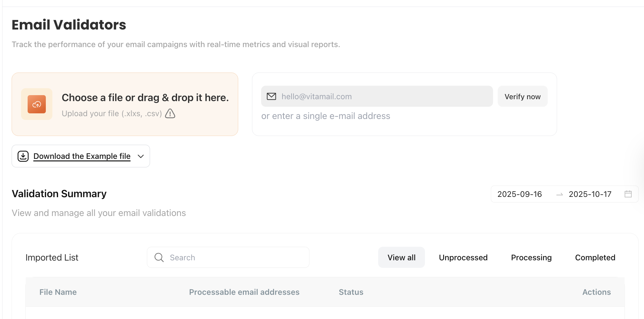Select the Processing filter
Screen dimensions: 644x319
pos(531,257)
